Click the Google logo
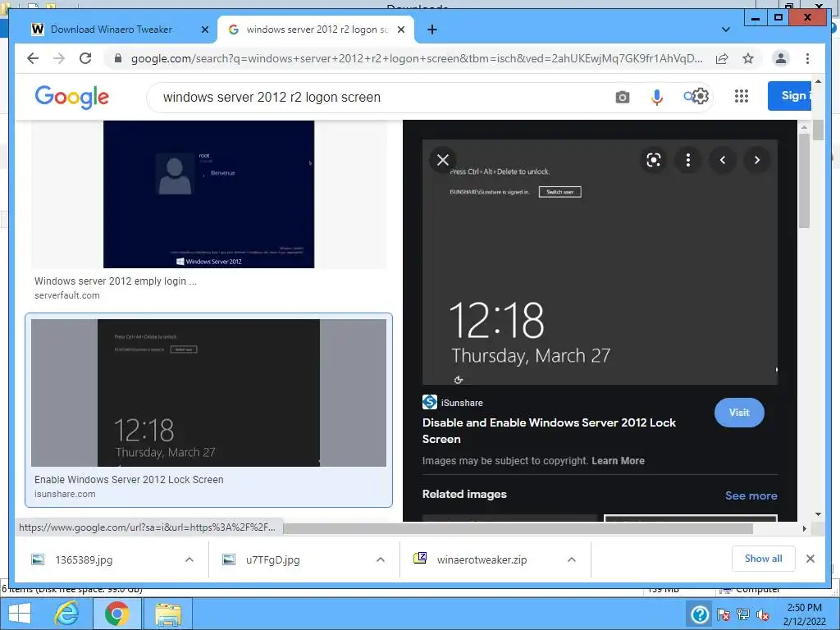The image size is (840, 630). click(x=72, y=97)
